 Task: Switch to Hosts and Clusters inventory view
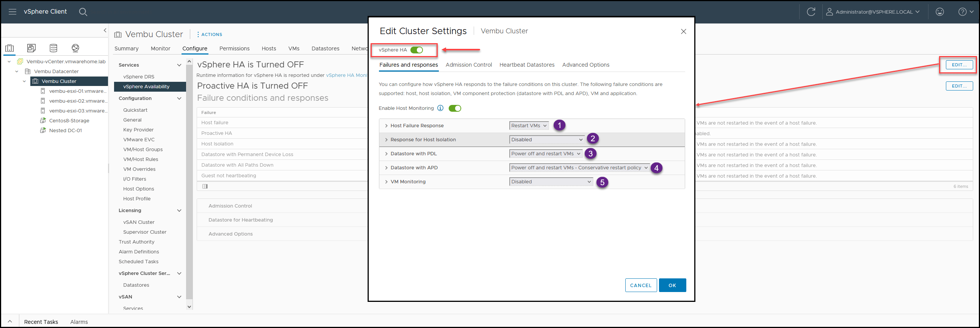9,48
